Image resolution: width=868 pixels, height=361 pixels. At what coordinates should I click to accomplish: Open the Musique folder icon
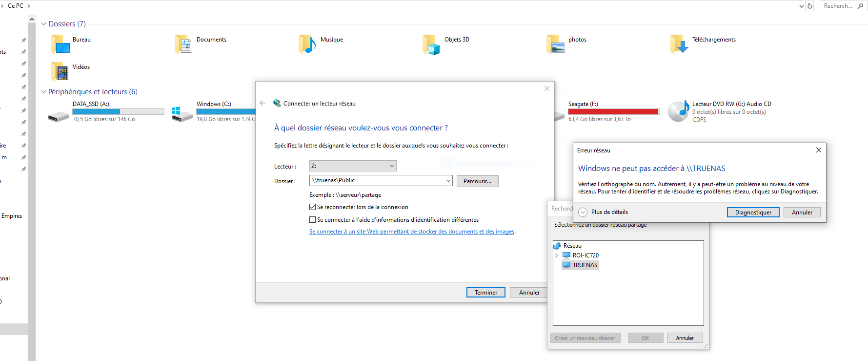pos(307,44)
